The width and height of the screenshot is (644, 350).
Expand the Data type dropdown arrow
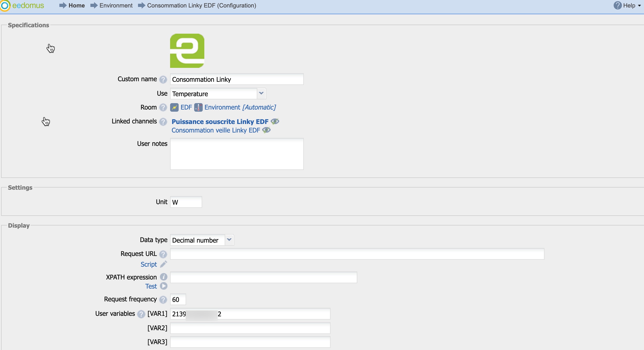pyautogui.click(x=229, y=240)
